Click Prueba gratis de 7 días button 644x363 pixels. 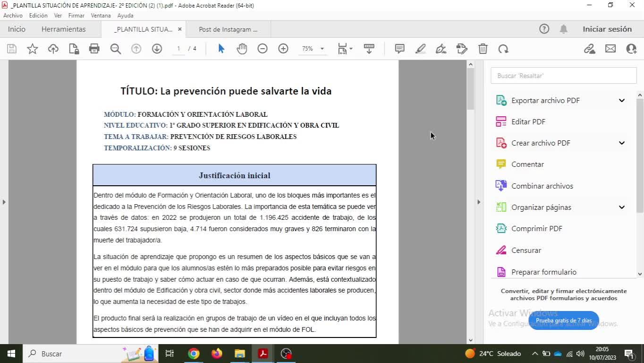coord(563,320)
